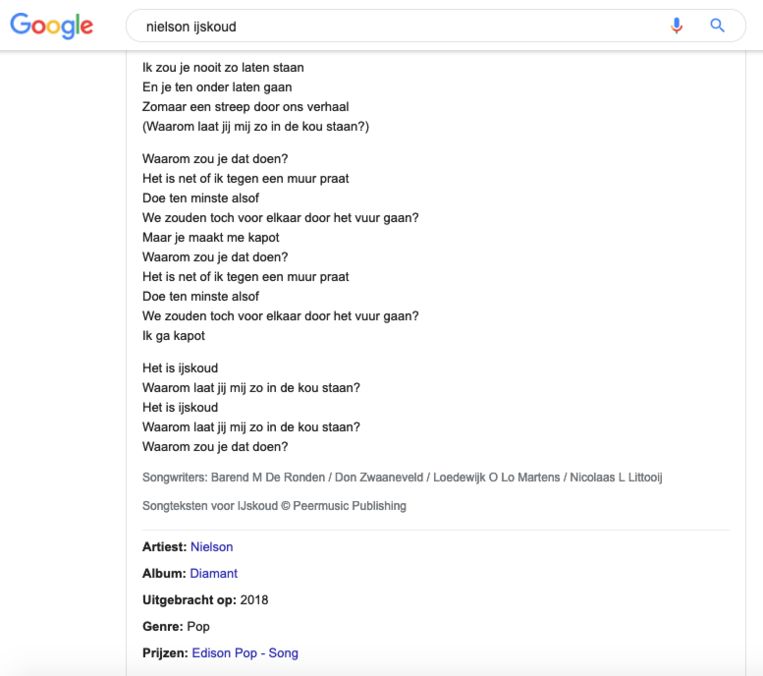Start voice search with the microphone icon
Screen dimensions: 763x676
click(677, 26)
